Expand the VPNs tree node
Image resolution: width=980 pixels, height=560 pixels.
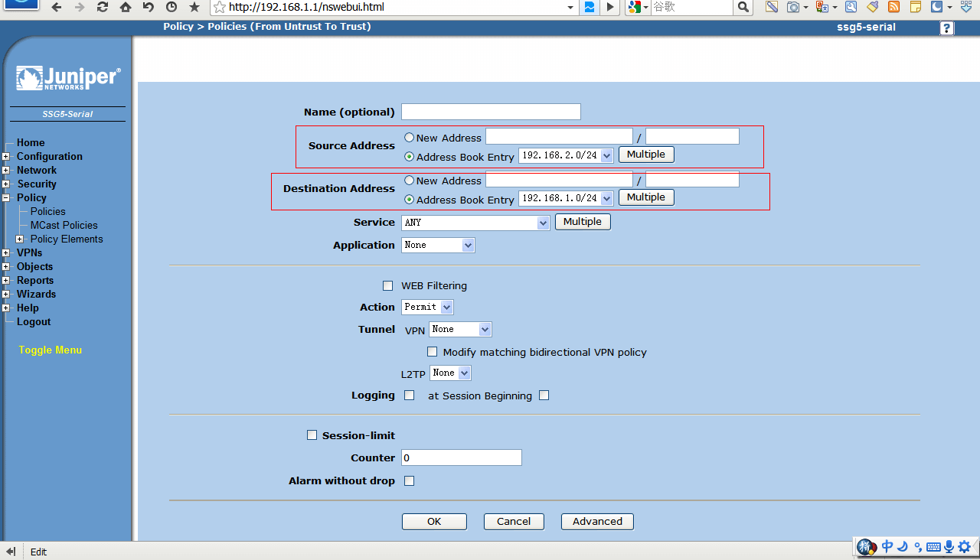coord(6,253)
